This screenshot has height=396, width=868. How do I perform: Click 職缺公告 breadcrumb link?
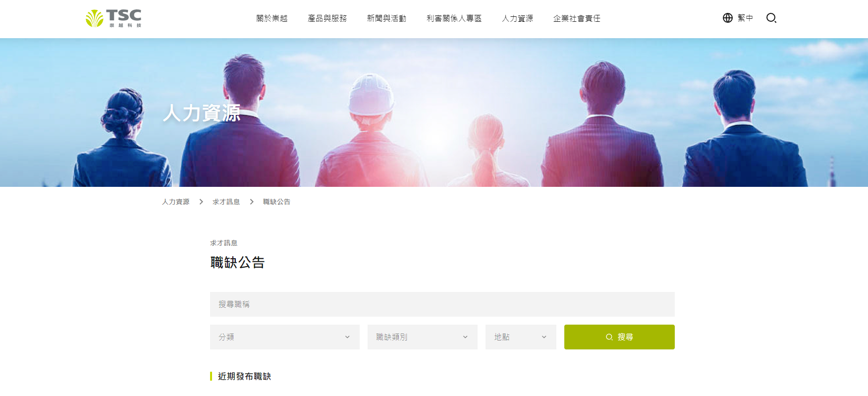tap(277, 202)
